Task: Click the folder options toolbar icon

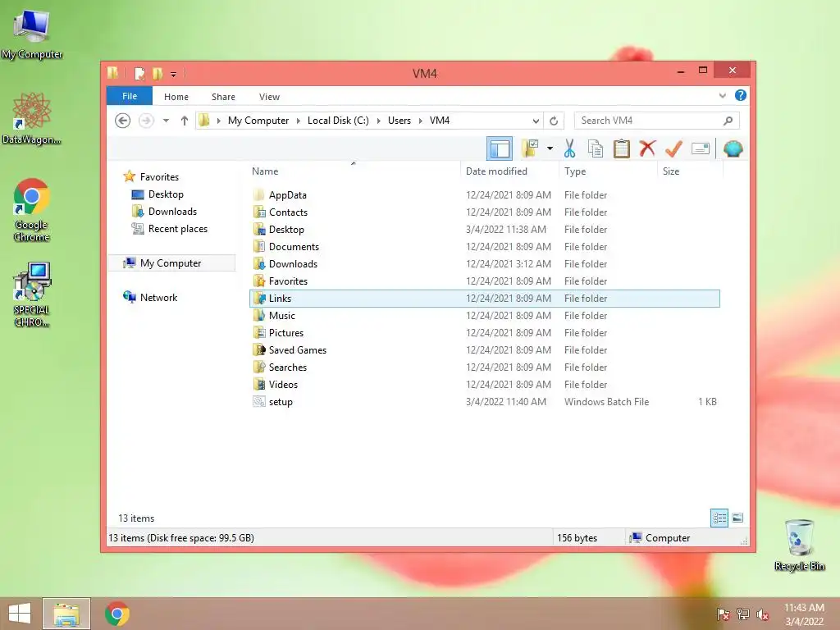Action: (x=530, y=148)
